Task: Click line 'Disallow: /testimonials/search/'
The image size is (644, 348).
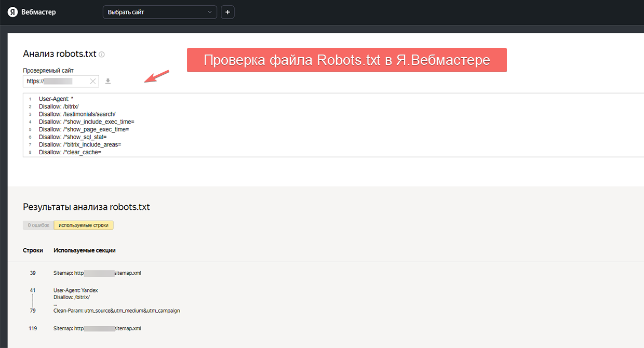Action: point(77,114)
